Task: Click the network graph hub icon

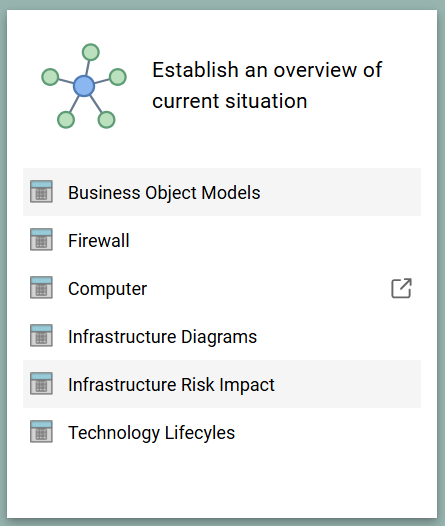Action: tap(84, 86)
